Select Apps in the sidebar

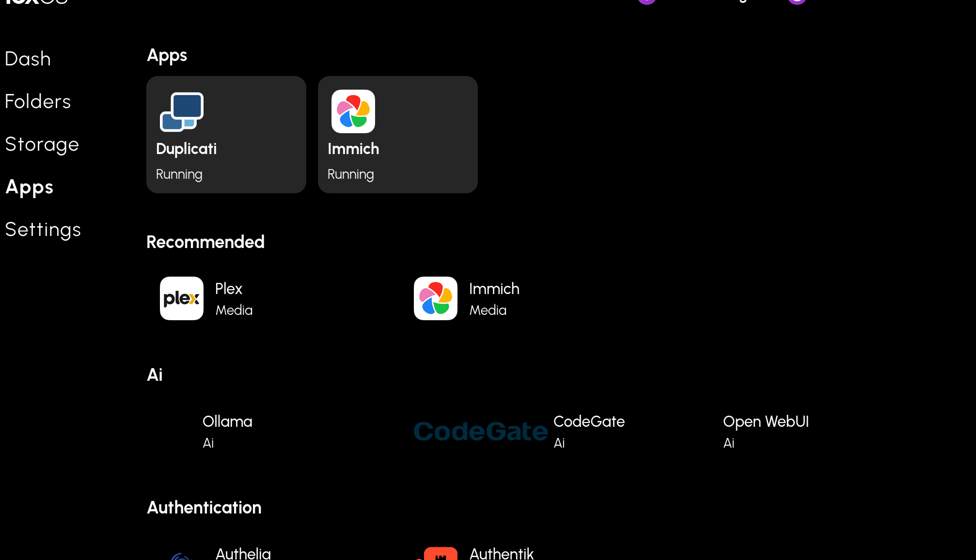coord(29,187)
